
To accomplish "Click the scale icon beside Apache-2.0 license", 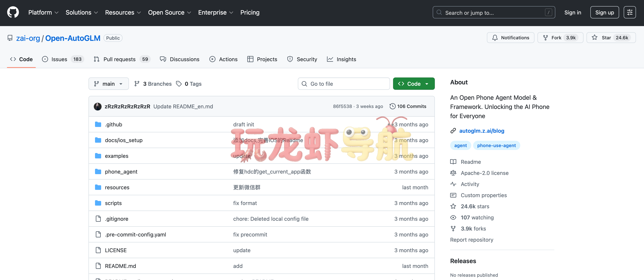I will (453, 173).
